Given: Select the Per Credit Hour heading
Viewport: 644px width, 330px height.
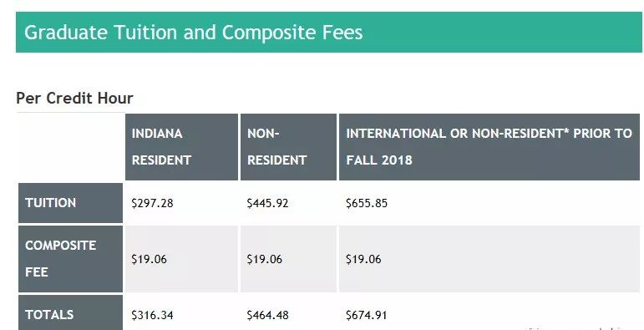Looking at the screenshot, I should click(74, 99).
